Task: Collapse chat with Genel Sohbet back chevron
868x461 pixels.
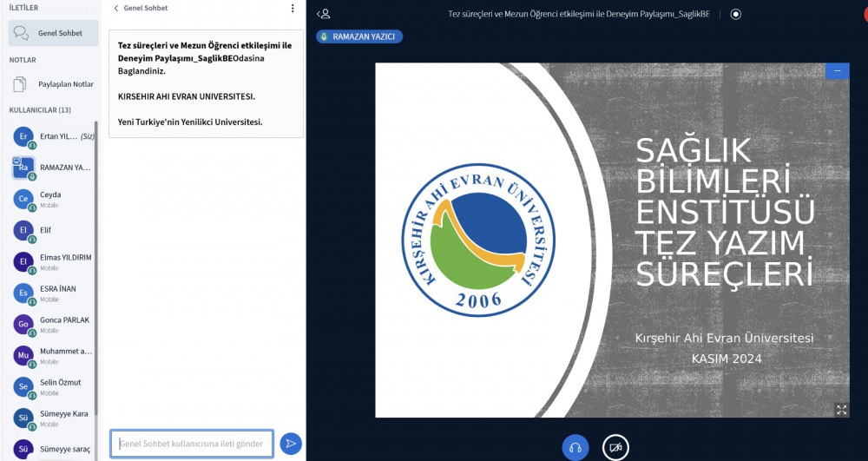Action: click(x=115, y=9)
